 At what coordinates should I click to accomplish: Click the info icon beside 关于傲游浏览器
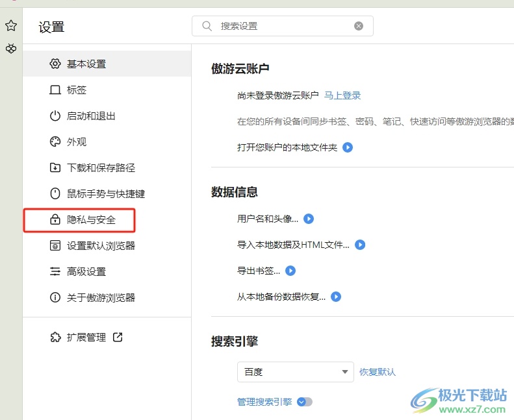coord(55,297)
